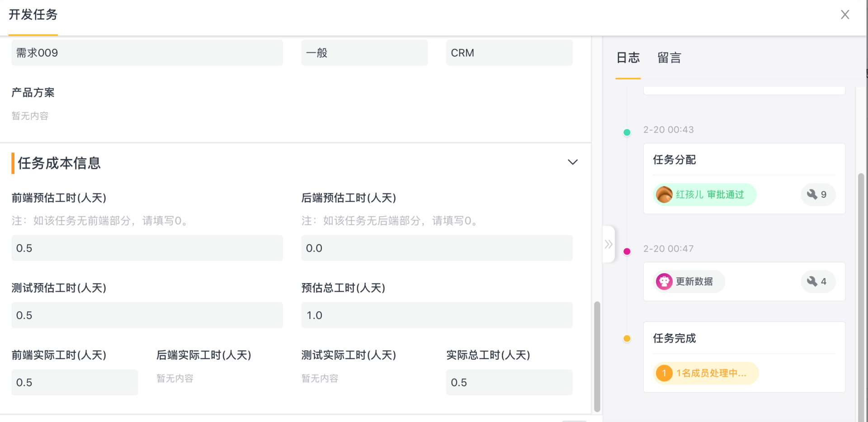Select green timeline dot at 2-20 00:43

pyautogui.click(x=627, y=133)
